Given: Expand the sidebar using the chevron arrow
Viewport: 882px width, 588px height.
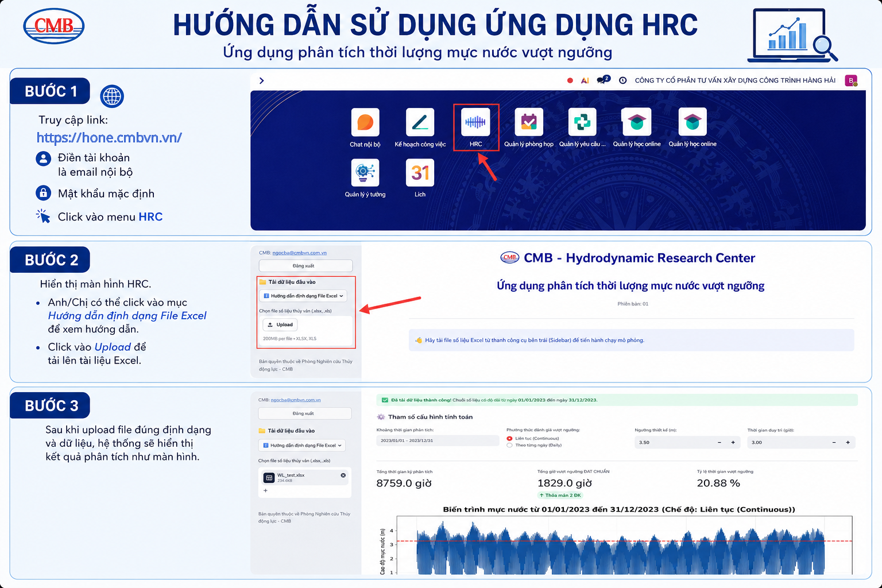Looking at the screenshot, I should point(261,80).
